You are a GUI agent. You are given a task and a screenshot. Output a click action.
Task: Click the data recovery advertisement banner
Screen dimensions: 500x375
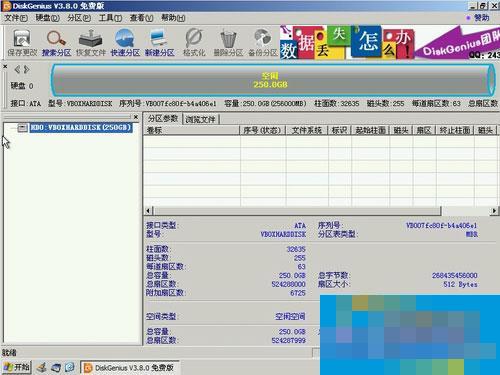click(x=389, y=42)
